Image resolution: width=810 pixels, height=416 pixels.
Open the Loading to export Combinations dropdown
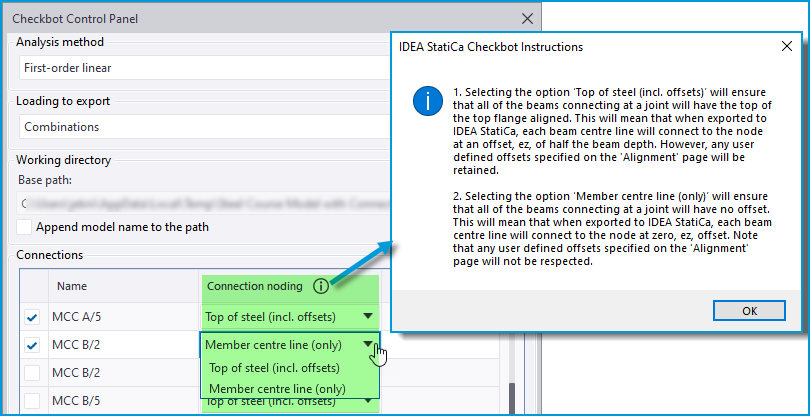click(x=204, y=127)
